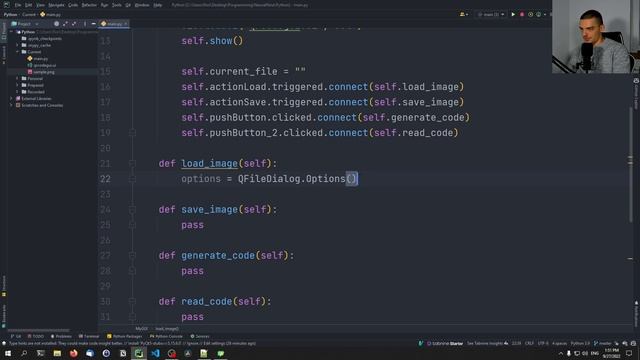Open the TODO tool window tab

click(36, 336)
